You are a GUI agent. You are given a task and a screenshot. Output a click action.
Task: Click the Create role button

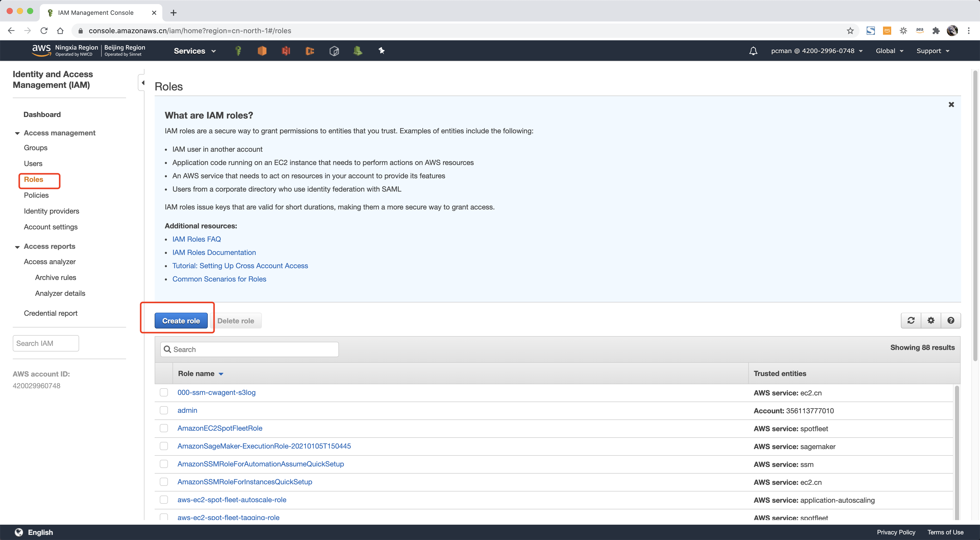click(181, 321)
